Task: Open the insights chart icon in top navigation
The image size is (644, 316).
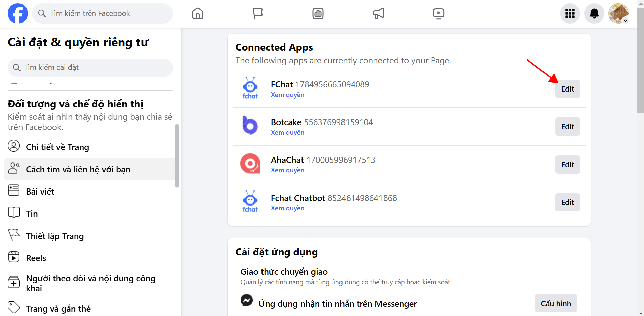Action: (318, 13)
